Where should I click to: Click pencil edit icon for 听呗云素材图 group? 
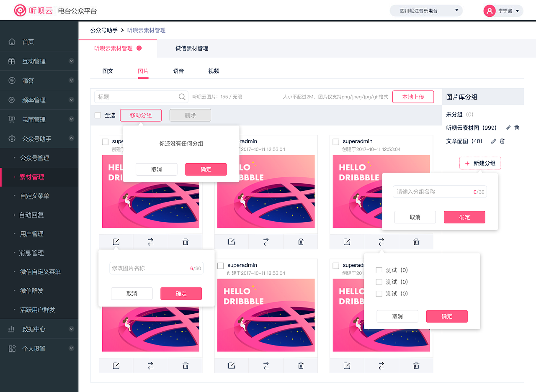(x=508, y=128)
